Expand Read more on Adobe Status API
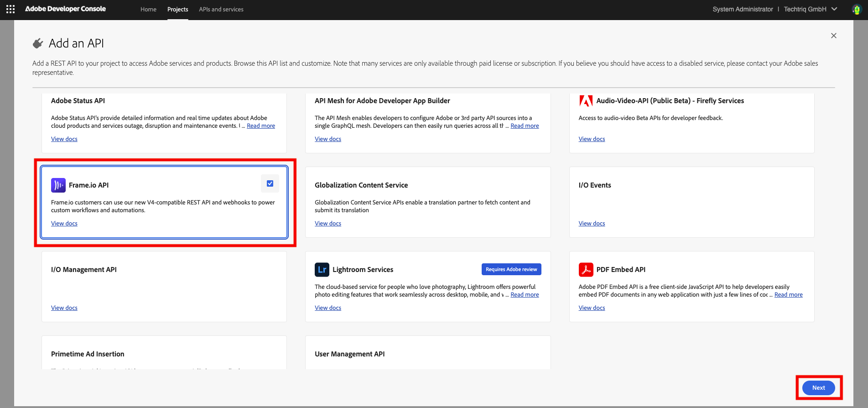The height and width of the screenshot is (408, 868). tap(261, 126)
